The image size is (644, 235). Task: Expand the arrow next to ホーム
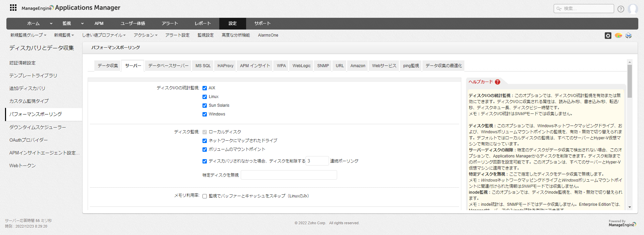point(51,23)
